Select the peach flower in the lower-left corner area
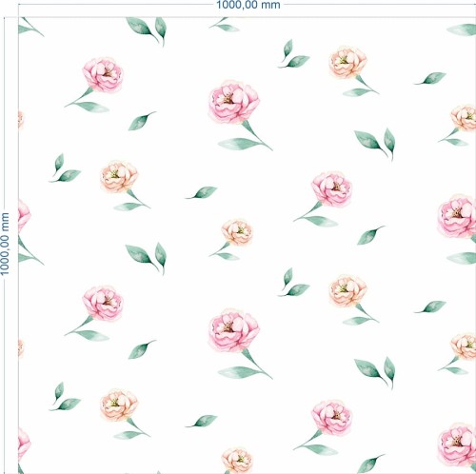 [x=119, y=405]
